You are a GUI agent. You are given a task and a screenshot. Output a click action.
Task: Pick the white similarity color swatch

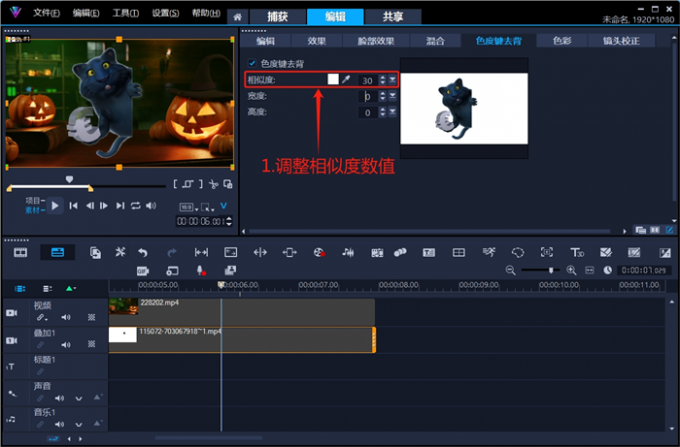[333, 79]
